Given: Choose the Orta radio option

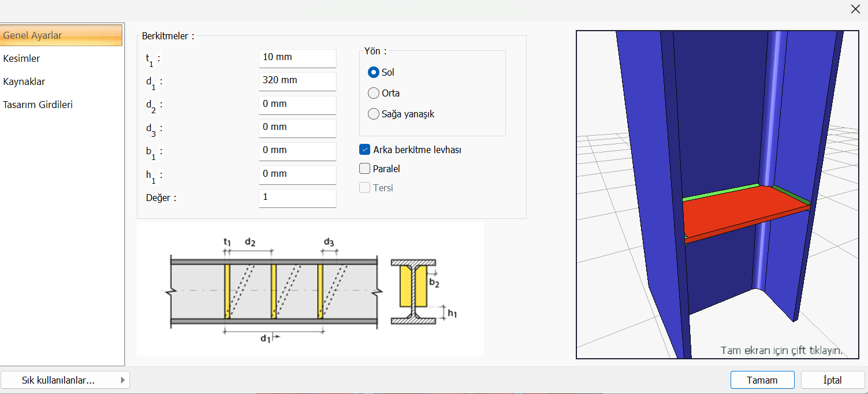Looking at the screenshot, I should (374, 93).
